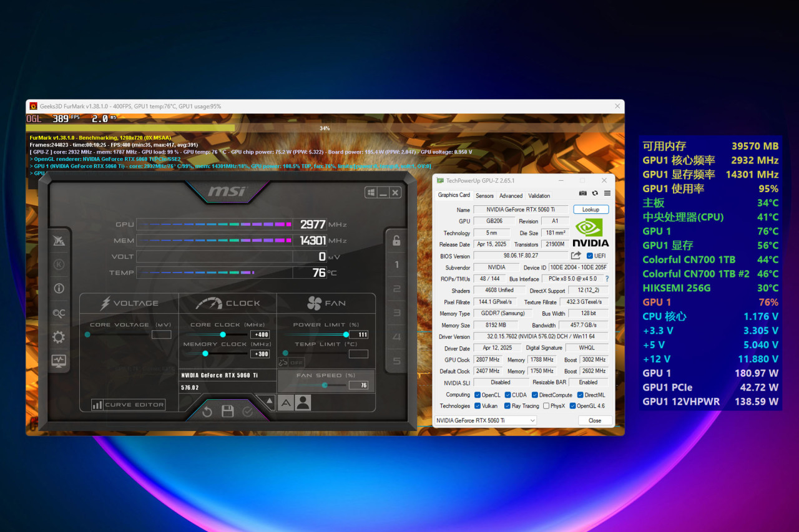Screen dimensions: 799x532
Task: Toggle the UEFI checkbox in GPU-Z
Action: (589, 256)
